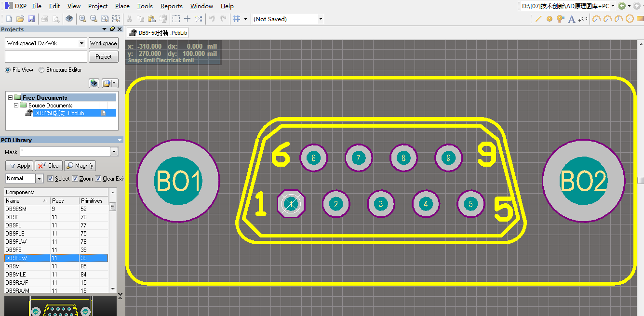644x316 pixels.
Task: Open the File menu
Action: click(x=37, y=6)
